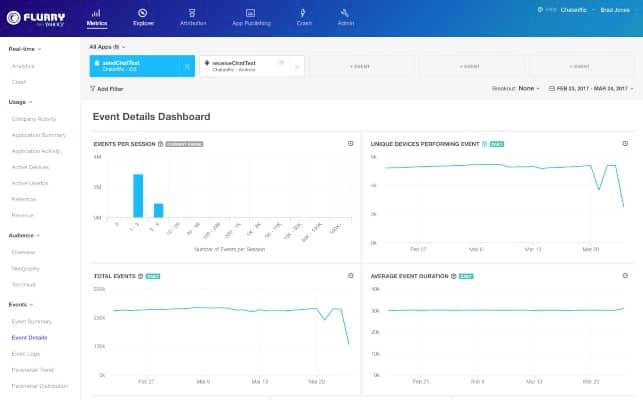Open the All Apps dropdown
643x400 pixels.
pyautogui.click(x=107, y=47)
